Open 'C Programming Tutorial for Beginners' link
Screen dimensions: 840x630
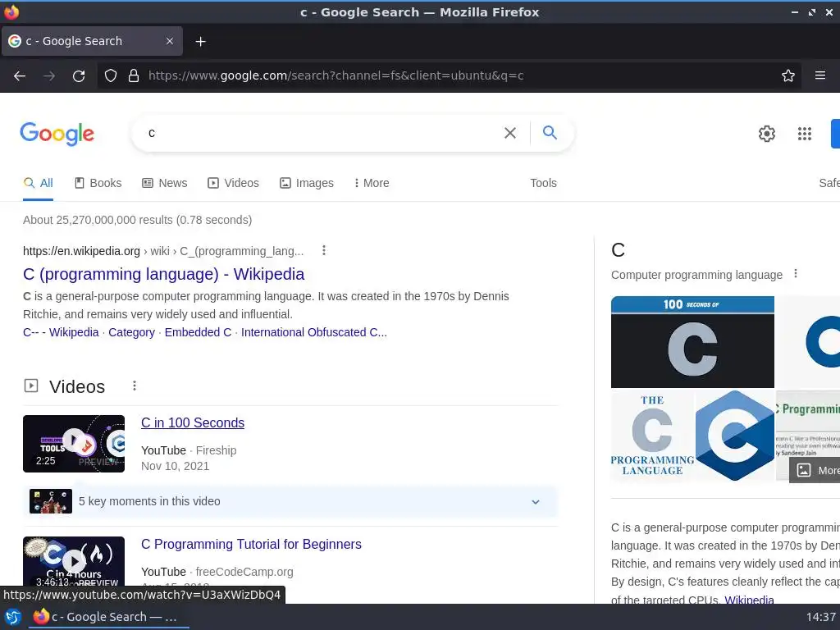251,545
